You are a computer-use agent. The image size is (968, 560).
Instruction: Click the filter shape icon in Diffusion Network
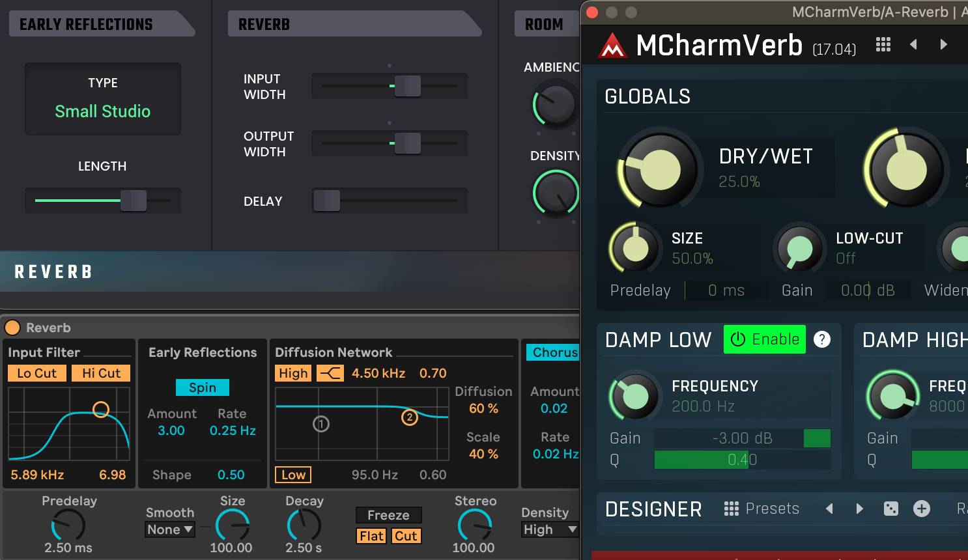[330, 373]
